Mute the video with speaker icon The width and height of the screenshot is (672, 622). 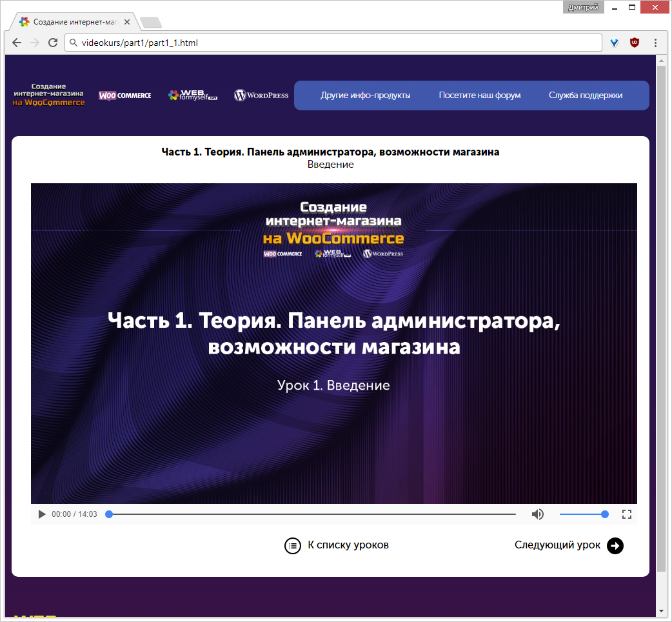(x=537, y=514)
